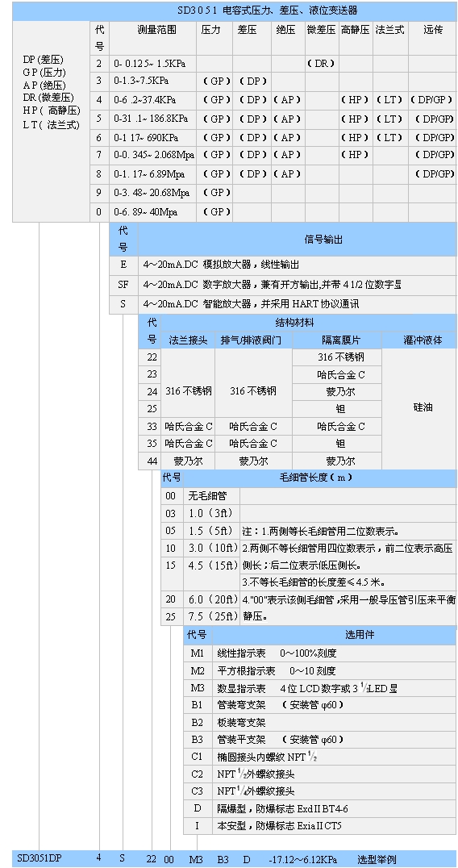Image resolution: width=458 pixels, height=868 pixels.
Task: Click '(HP)' in the 0-0.345~2.068Mpa row
Action: pos(355,155)
